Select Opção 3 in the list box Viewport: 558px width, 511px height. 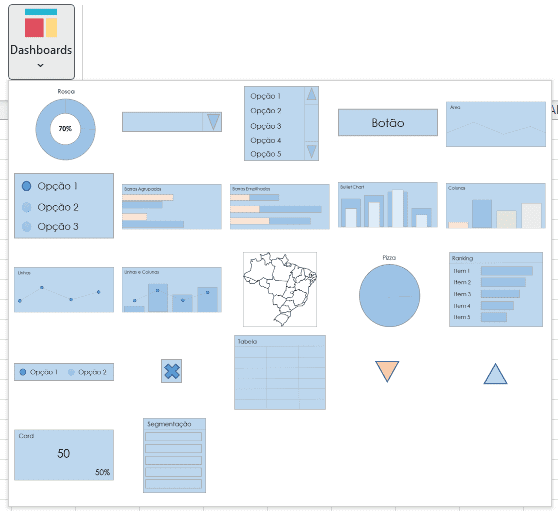point(266,126)
